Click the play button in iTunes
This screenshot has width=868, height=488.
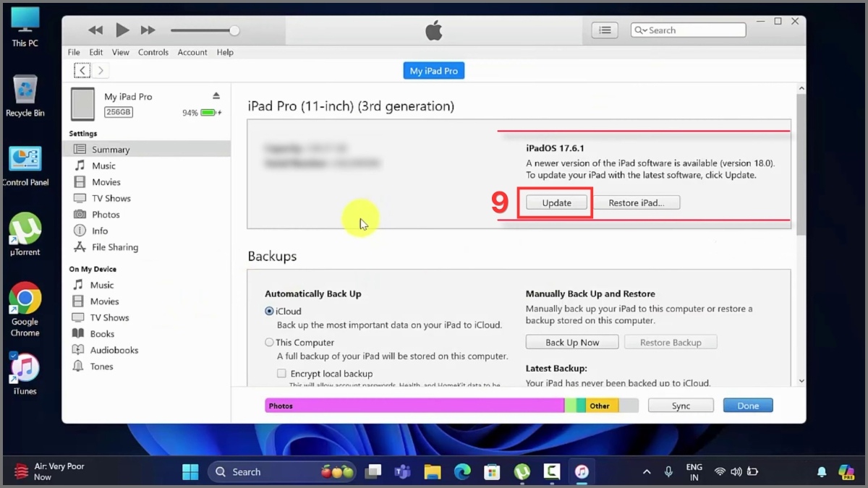(122, 30)
